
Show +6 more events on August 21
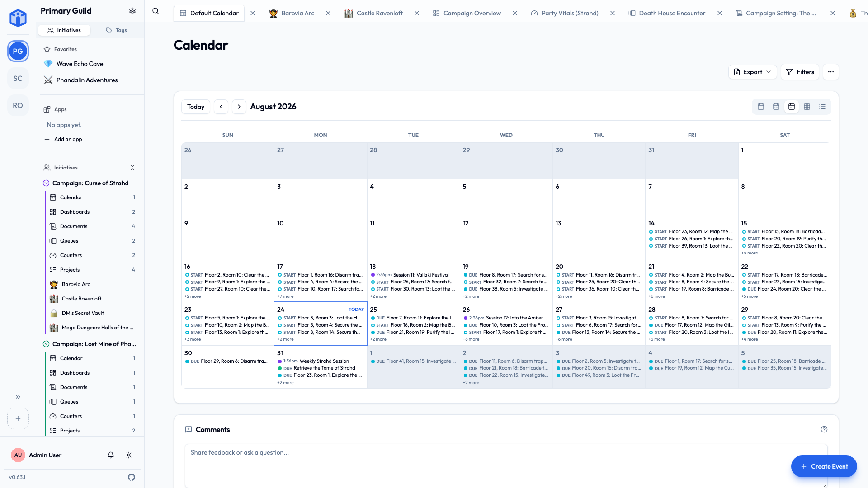pyautogui.click(x=656, y=296)
